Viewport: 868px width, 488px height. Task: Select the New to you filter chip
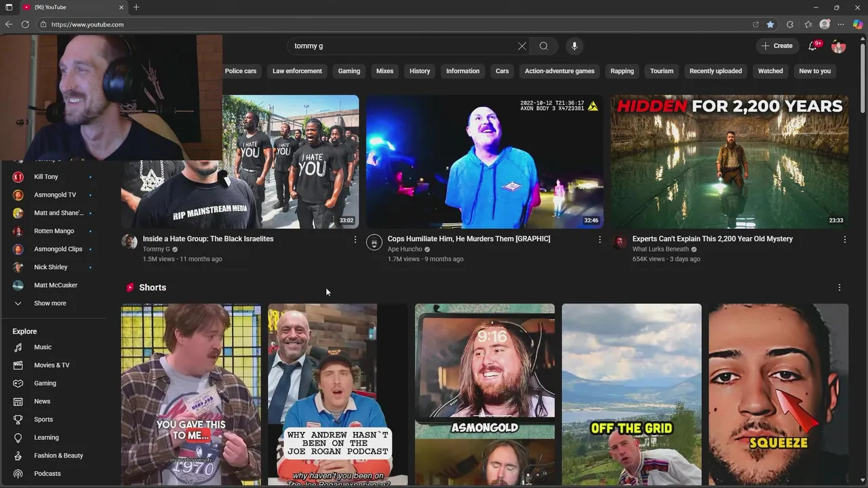tap(814, 71)
